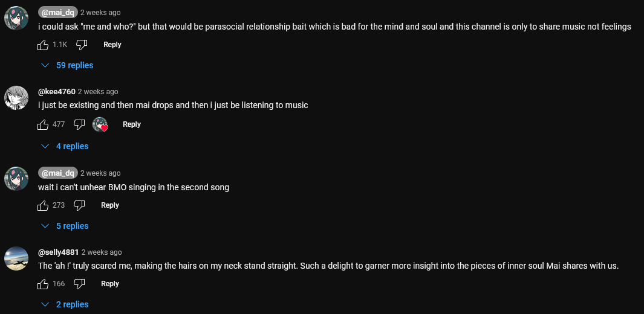This screenshot has width=644, height=314.
Task: Like the BMO singing comment
Action: coord(43,205)
